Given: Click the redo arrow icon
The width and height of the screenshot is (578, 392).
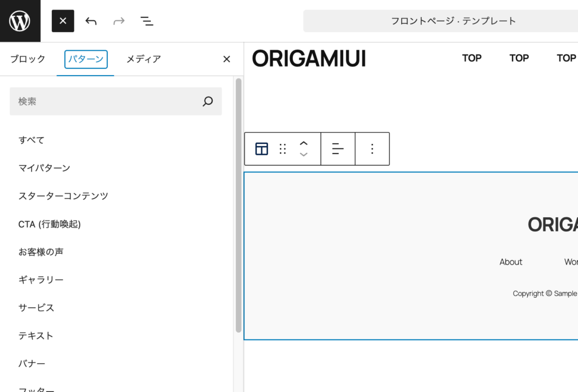Looking at the screenshot, I should (119, 21).
